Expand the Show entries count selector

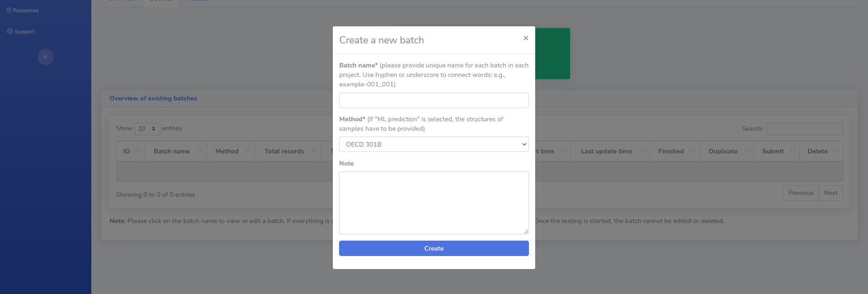coord(147,128)
